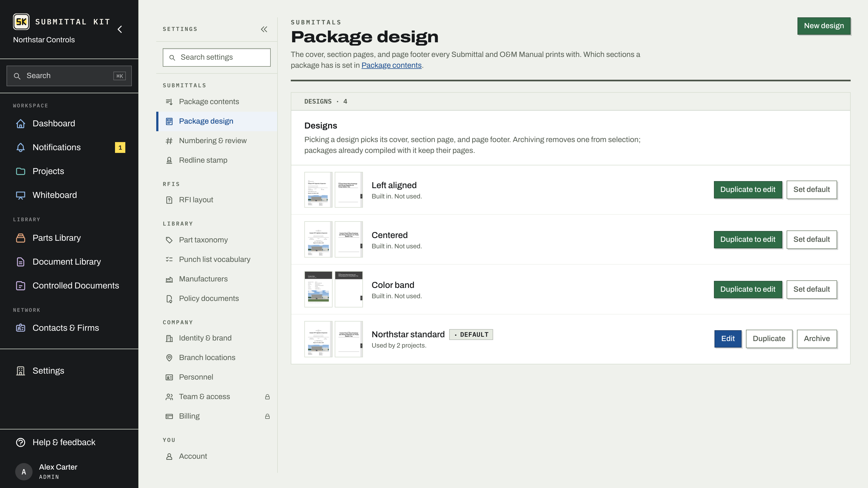
Task: Click the New design button
Action: pyautogui.click(x=824, y=26)
